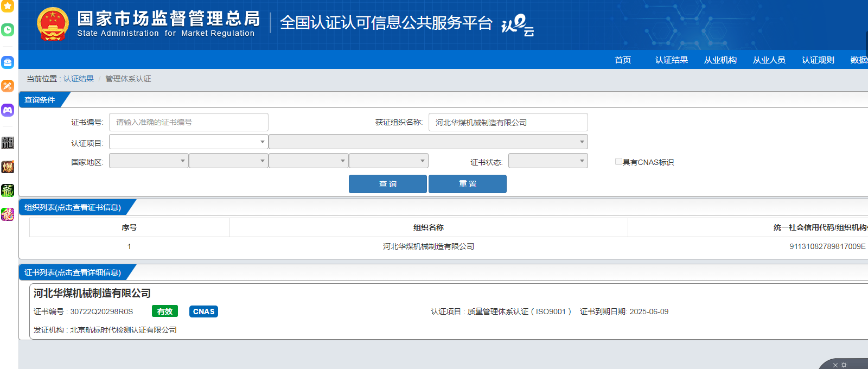Image resolution: width=868 pixels, height=369 pixels.
Task: Select organization row 河北华煤机械制造有限公司 in table
Action: [429, 246]
